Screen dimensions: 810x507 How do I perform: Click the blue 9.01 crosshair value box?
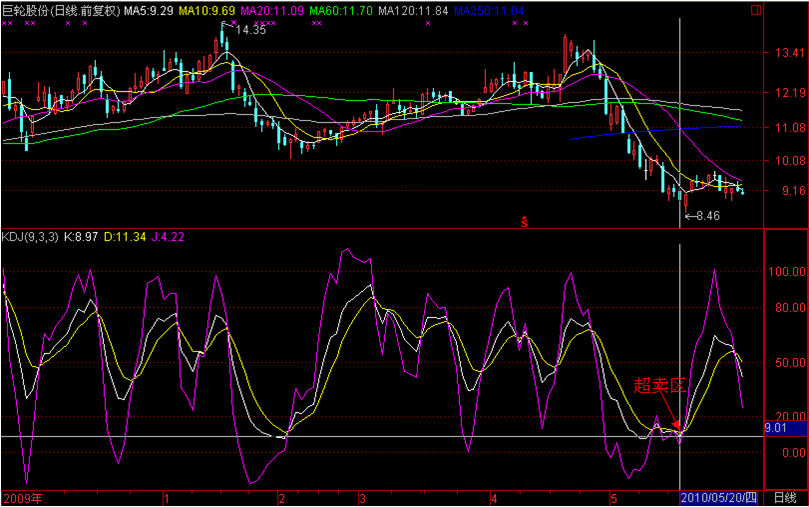pos(785,428)
